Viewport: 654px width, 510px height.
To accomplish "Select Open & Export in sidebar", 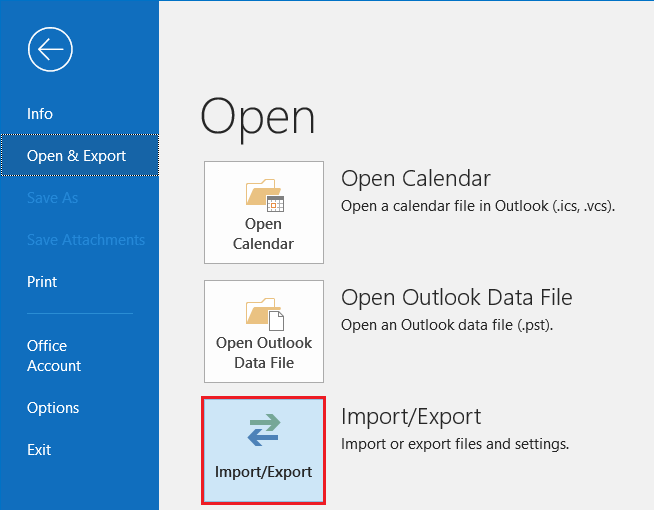I will tap(80, 155).
